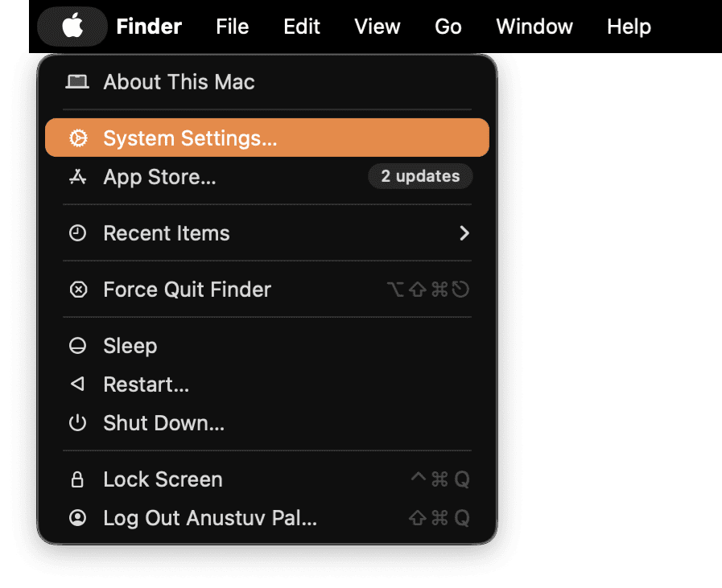This screenshot has height=588, width=722.
Task: Click the Sleep icon in Apple menu
Action: [x=78, y=346]
